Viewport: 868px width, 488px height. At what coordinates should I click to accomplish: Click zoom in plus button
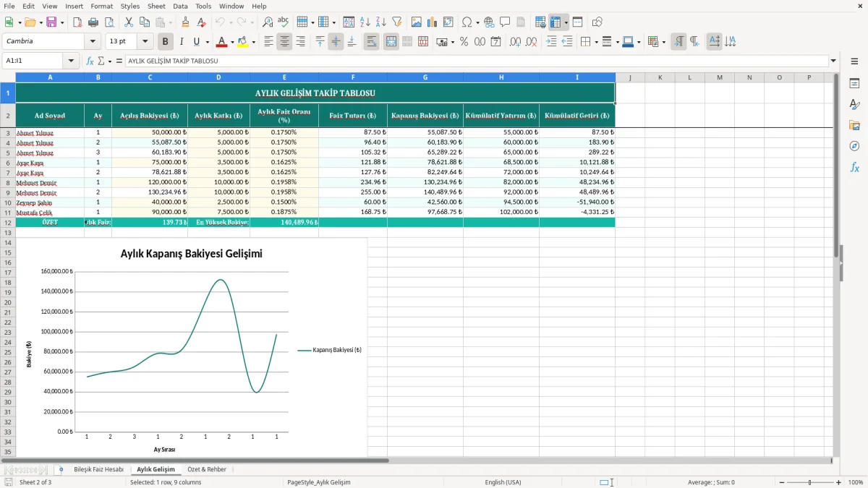coord(838,482)
